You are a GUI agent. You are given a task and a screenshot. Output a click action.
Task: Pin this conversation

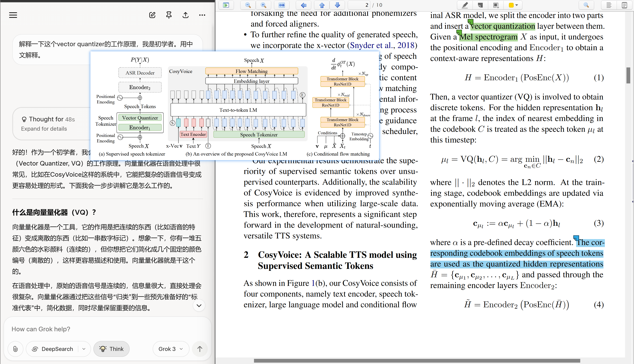(x=169, y=15)
